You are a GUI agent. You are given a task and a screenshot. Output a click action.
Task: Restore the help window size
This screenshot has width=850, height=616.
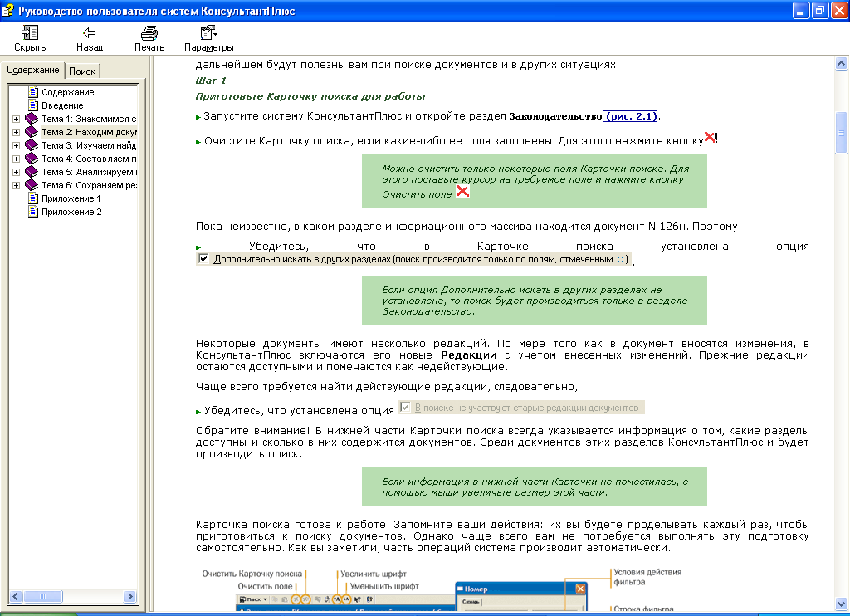pyautogui.click(x=821, y=10)
